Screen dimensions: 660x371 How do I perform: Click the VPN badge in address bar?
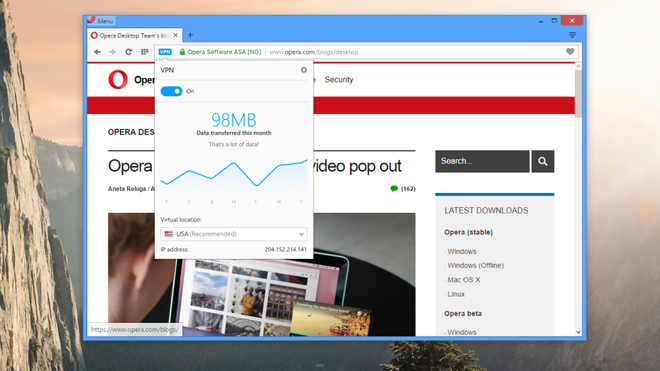tap(165, 52)
